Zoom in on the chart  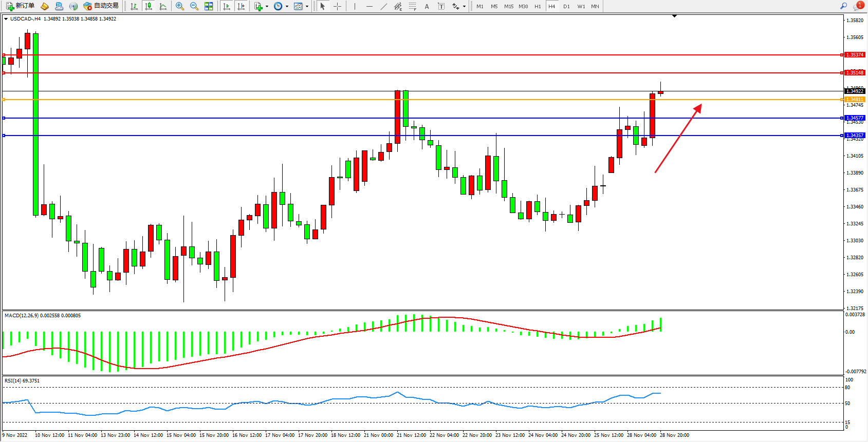coord(180,6)
